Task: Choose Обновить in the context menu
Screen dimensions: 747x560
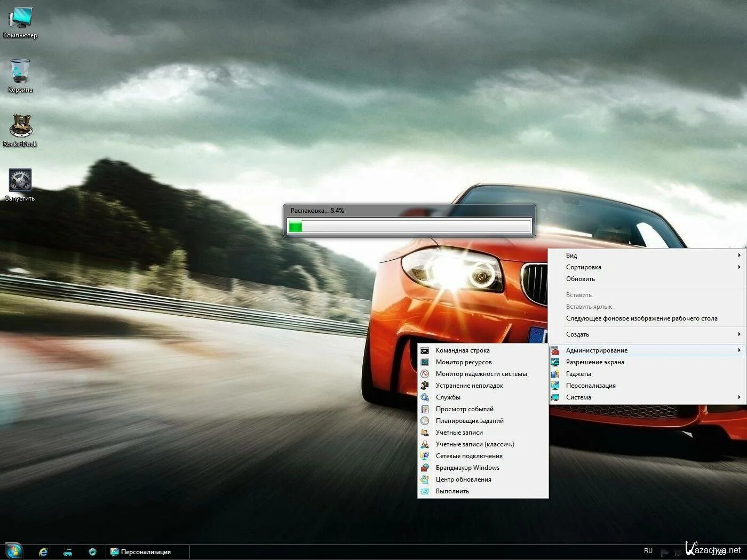Action: pos(647,279)
